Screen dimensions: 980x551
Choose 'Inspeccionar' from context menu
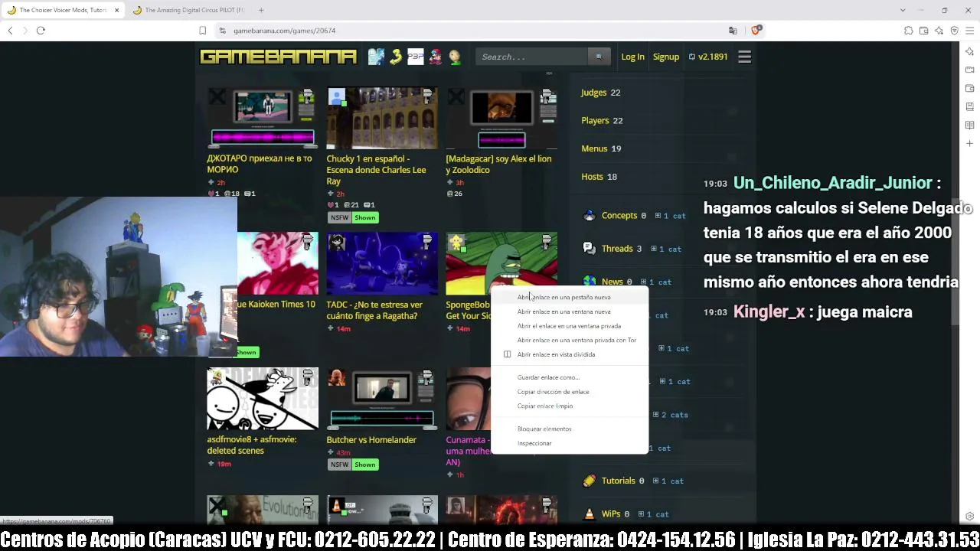(534, 443)
